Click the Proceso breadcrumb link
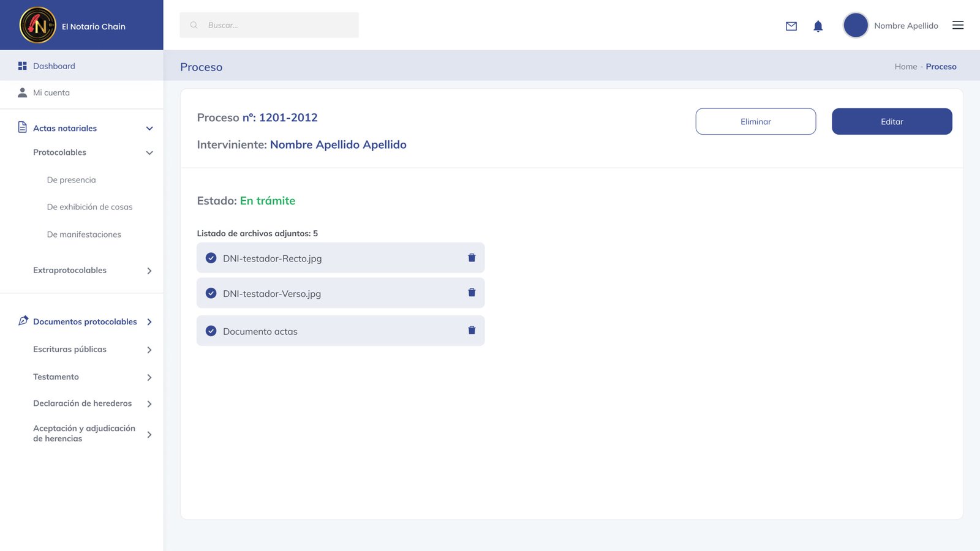 [941, 67]
